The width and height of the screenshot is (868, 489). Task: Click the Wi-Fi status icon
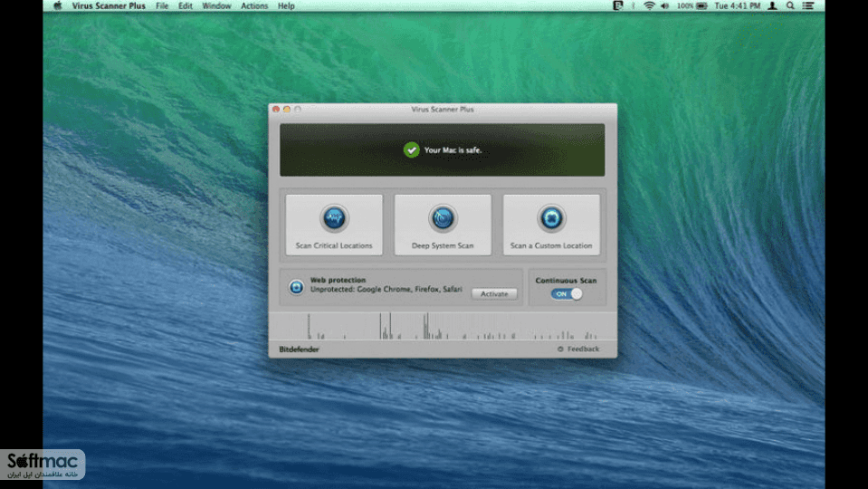pos(649,5)
